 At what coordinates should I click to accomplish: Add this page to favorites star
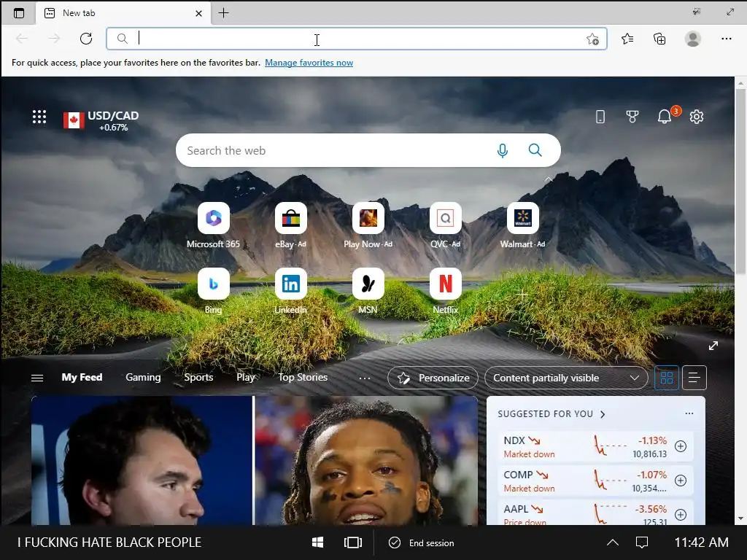592,39
